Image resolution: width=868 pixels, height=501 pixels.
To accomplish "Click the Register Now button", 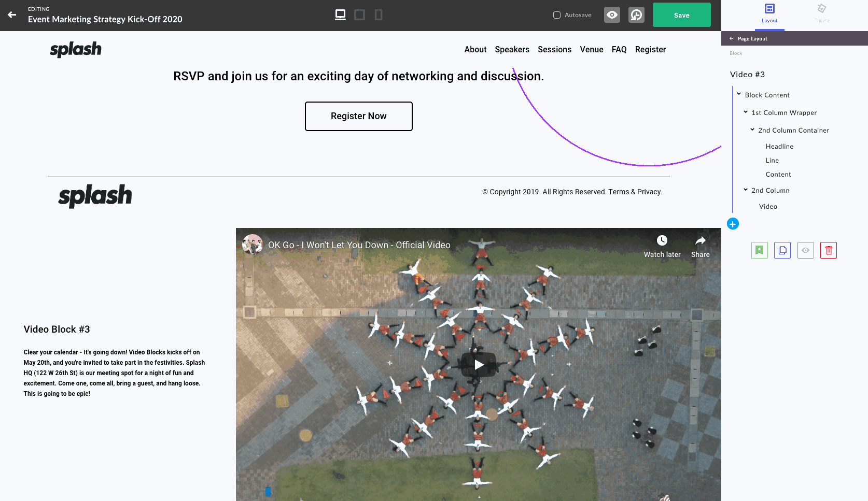I will point(359,116).
